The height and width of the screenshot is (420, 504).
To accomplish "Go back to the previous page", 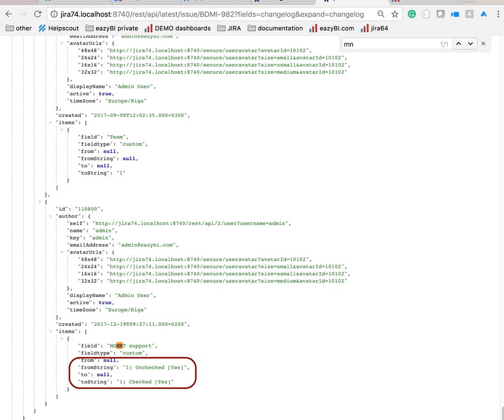I will point(9,14).
